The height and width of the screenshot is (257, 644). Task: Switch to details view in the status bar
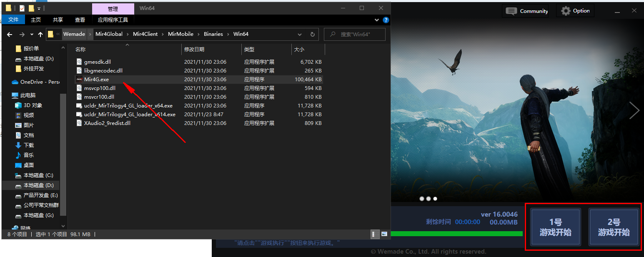(374, 234)
